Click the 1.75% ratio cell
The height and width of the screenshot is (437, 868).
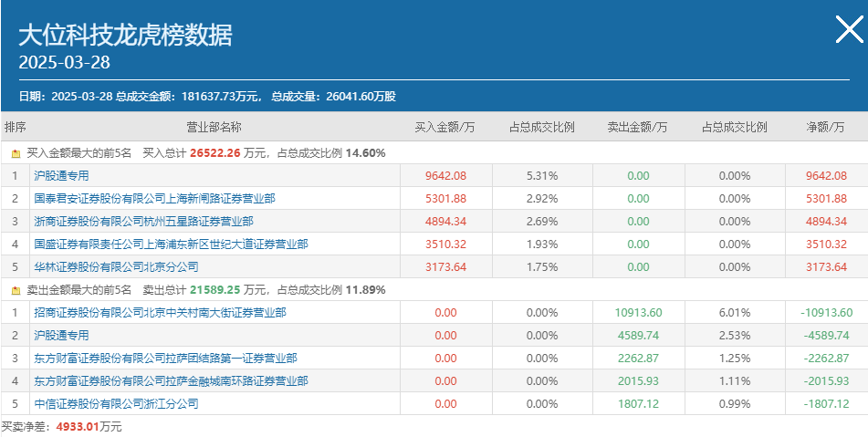pos(542,267)
